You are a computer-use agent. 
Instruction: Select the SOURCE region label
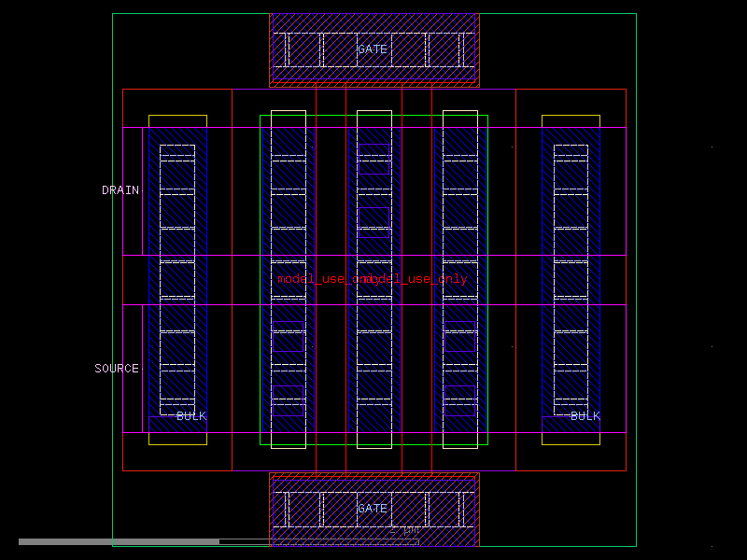(117, 368)
